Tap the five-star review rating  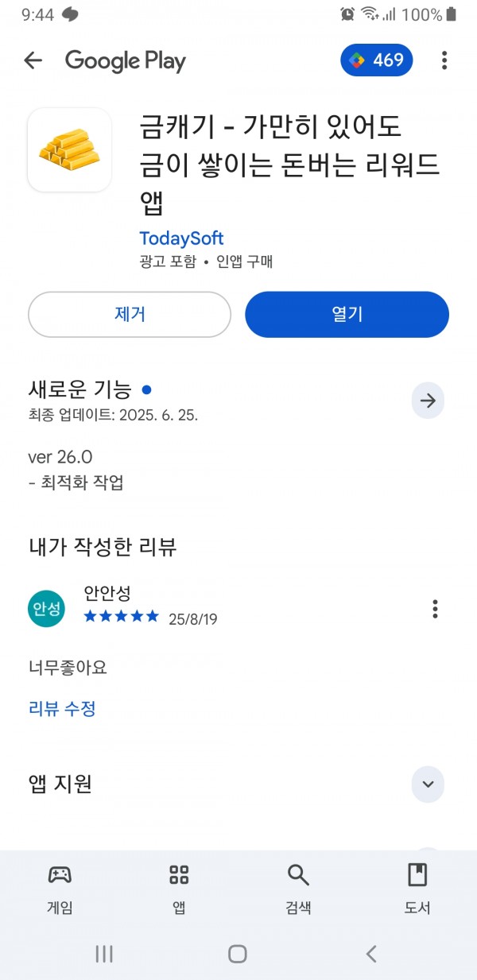coord(121,617)
